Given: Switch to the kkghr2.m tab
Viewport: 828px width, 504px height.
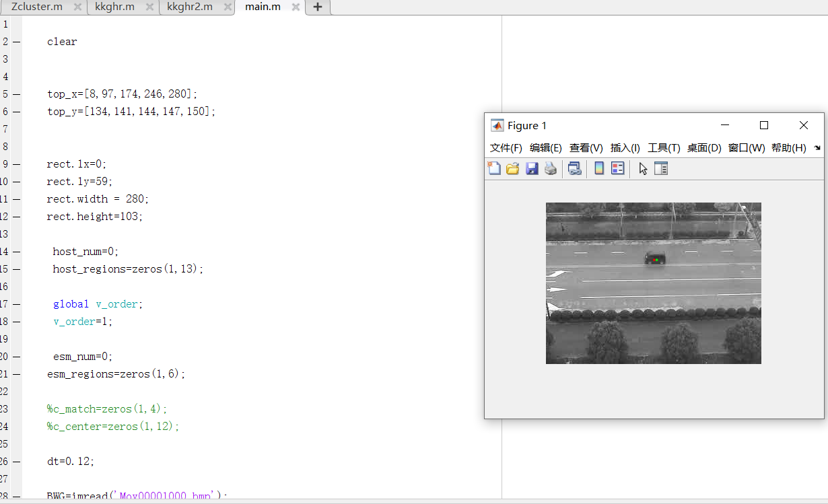Looking at the screenshot, I should (x=189, y=7).
